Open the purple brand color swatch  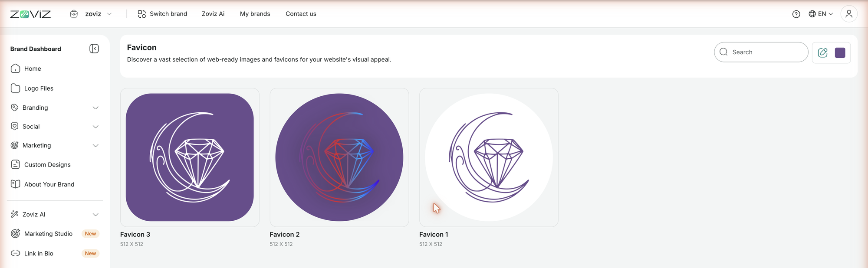pyautogui.click(x=840, y=52)
